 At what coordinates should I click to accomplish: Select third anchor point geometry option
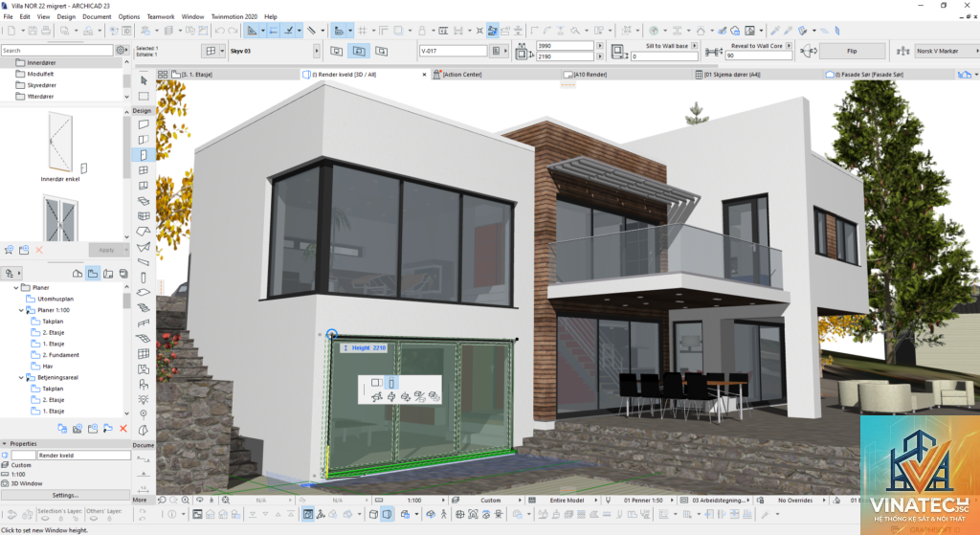coord(381,52)
